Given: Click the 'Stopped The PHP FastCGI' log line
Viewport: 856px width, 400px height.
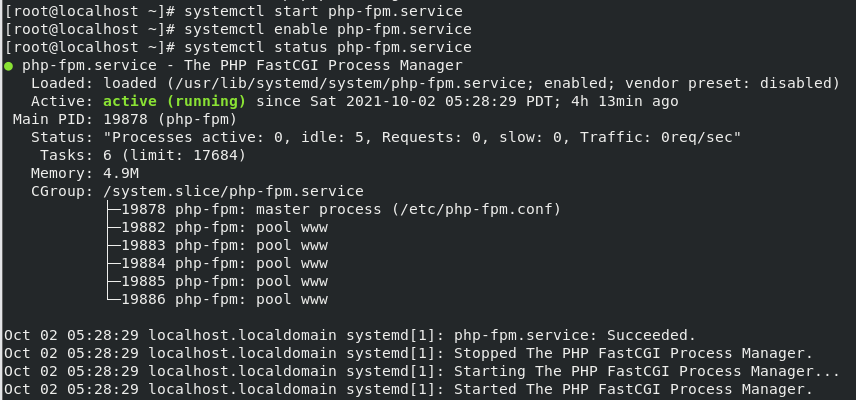Looking at the screenshot, I should (408, 353).
